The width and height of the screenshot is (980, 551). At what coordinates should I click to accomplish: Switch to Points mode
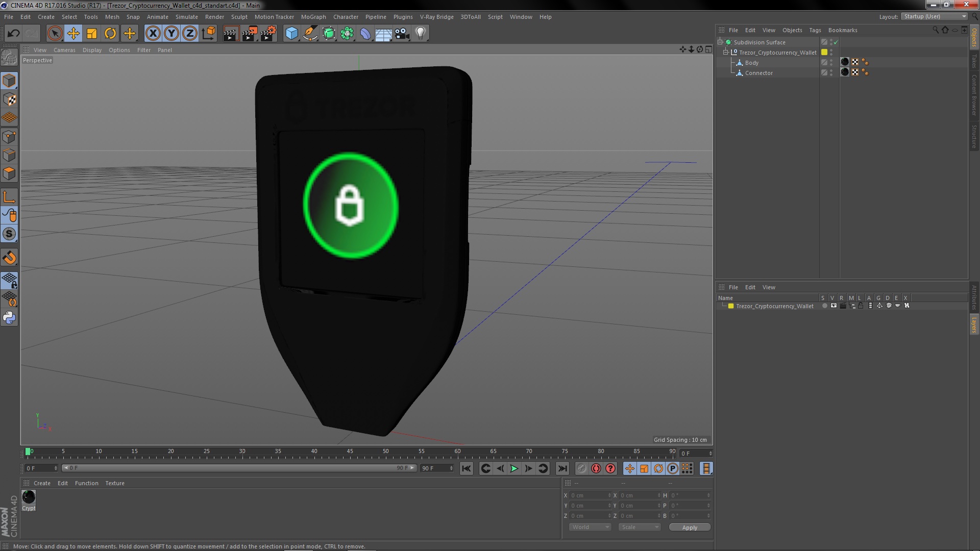coord(9,137)
